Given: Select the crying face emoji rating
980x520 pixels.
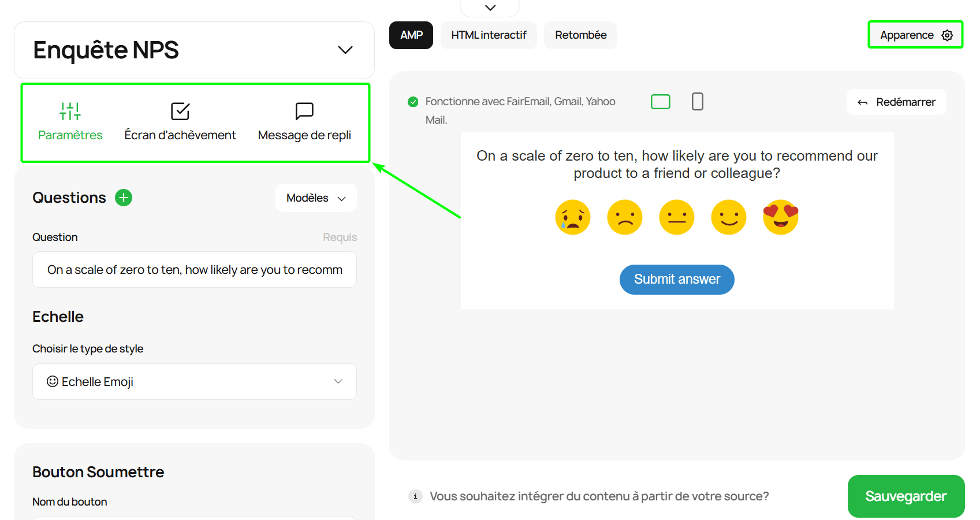Looking at the screenshot, I should 572,217.
